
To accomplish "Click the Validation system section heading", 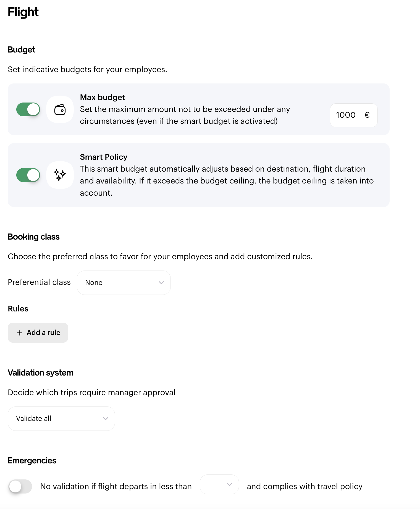I will pyautogui.click(x=41, y=373).
